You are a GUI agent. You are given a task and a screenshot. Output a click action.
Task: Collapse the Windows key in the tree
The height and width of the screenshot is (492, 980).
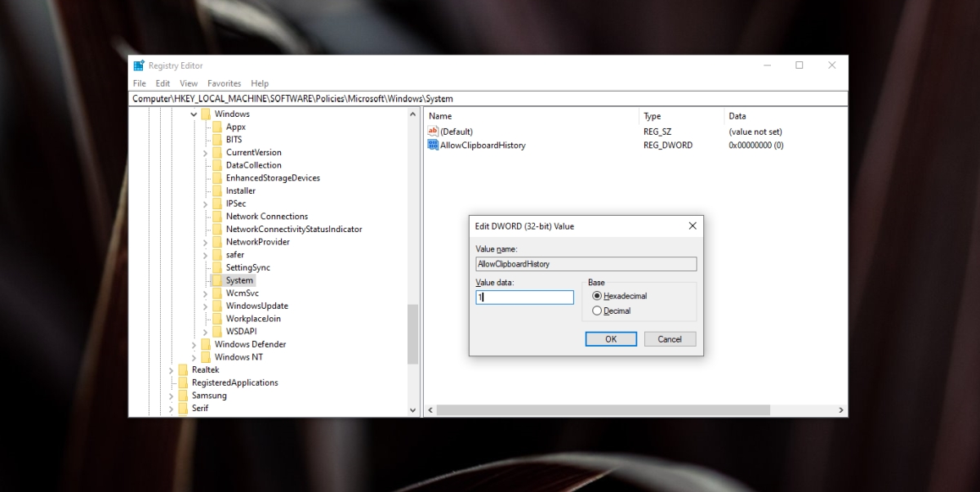[194, 114]
